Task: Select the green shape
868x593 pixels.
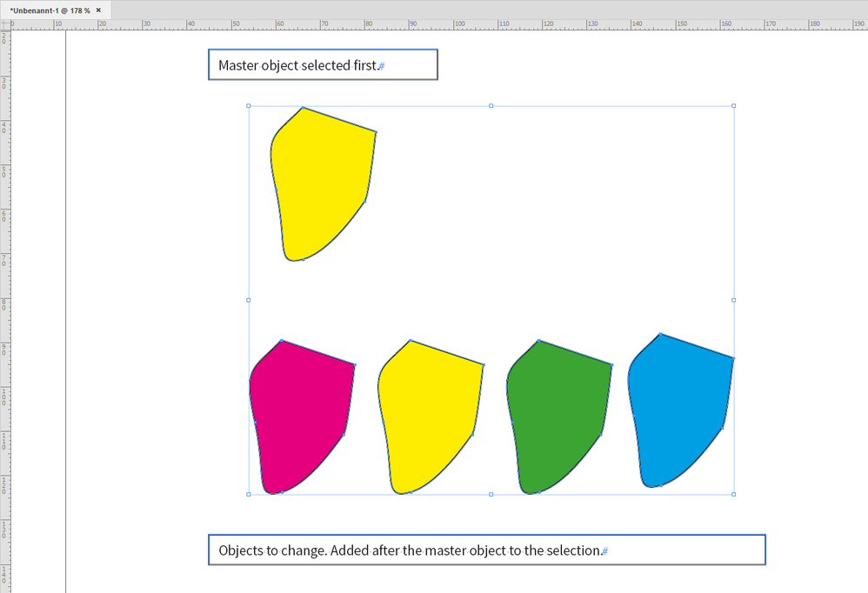Action: point(559,417)
